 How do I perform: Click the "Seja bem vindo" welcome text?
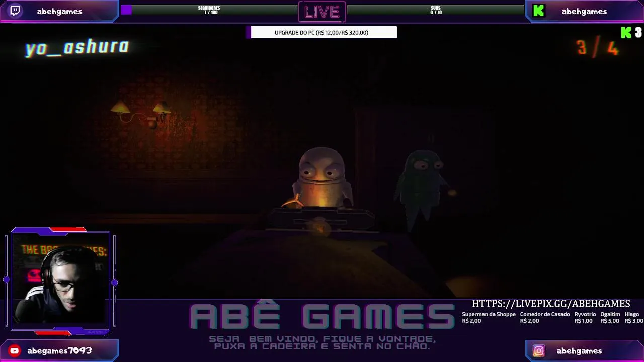[322, 342]
